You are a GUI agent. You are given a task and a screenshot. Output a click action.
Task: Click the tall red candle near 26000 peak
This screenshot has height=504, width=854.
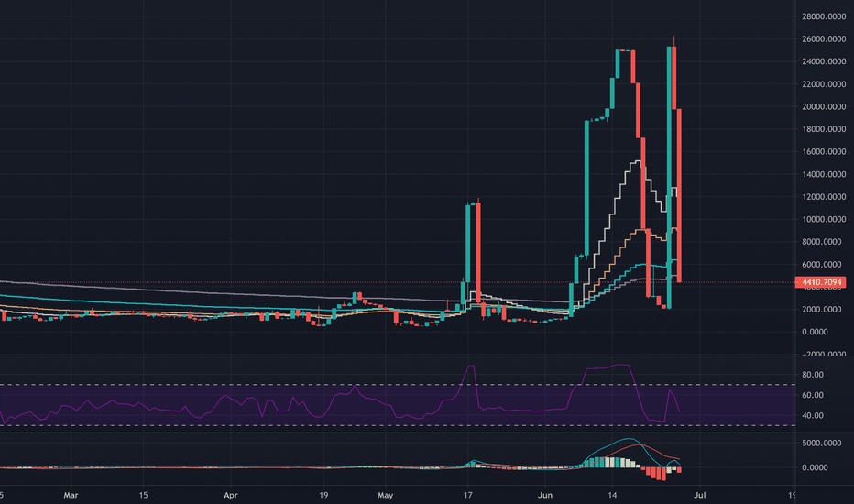click(674, 77)
